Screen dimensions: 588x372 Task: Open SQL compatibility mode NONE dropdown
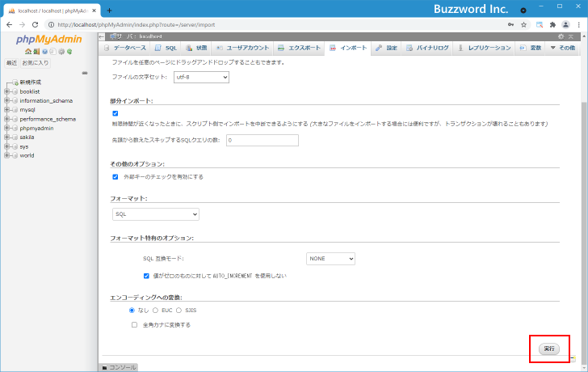tap(330, 259)
